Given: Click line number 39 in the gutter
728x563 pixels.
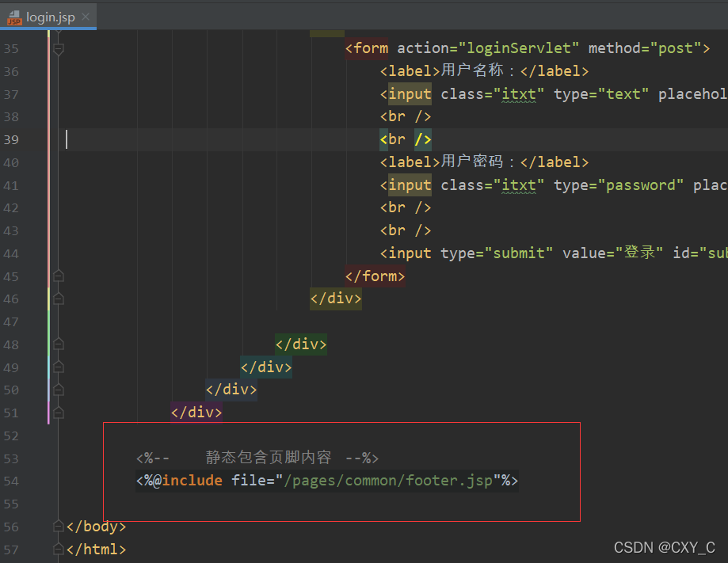Looking at the screenshot, I should (x=11, y=139).
